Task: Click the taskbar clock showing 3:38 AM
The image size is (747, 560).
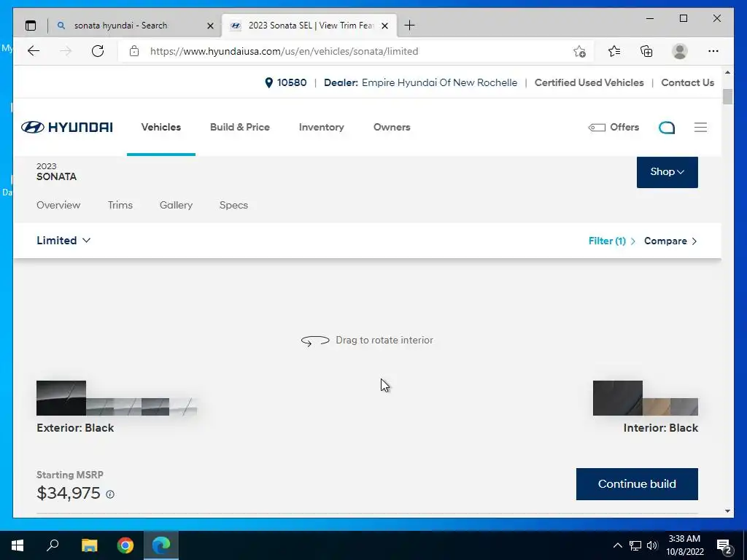Action: point(684,545)
